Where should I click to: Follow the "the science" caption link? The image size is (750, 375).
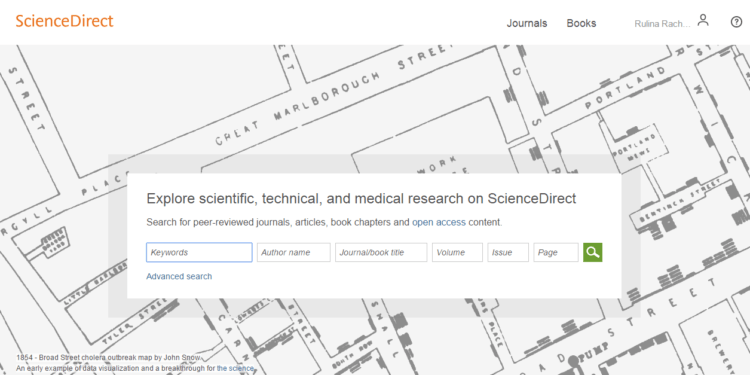pyautogui.click(x=235, y=368)
